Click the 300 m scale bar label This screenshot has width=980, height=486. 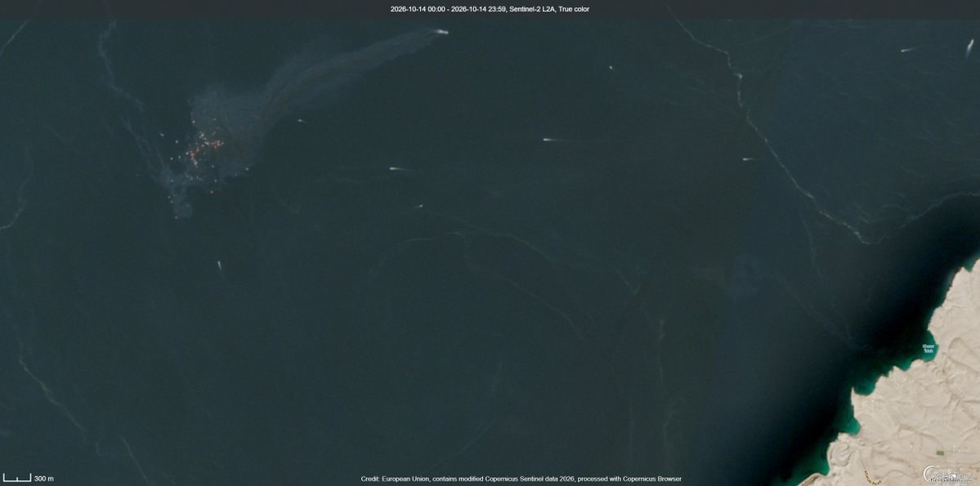pyautogui.click(x=44, y=479)
